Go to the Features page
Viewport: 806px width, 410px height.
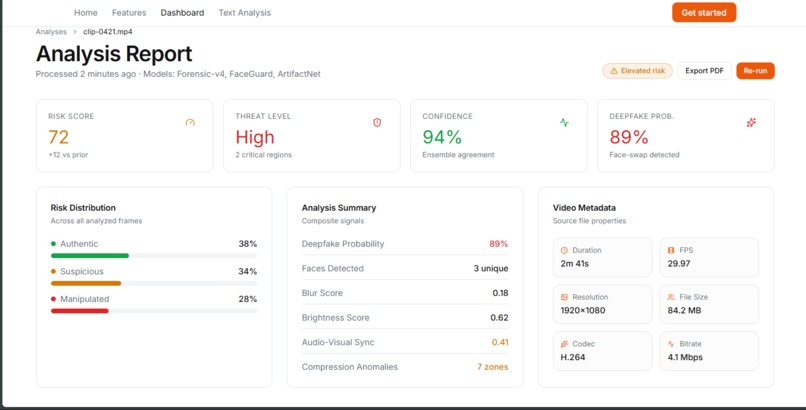click(129, 12)
